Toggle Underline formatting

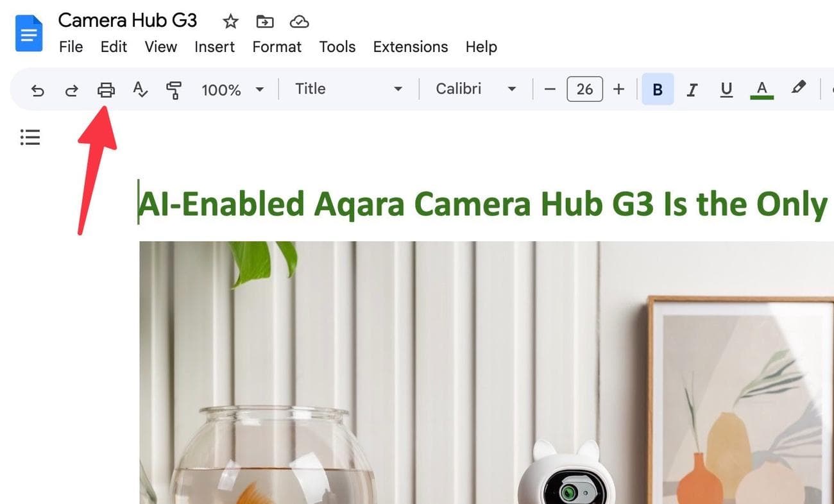(726, 90)
